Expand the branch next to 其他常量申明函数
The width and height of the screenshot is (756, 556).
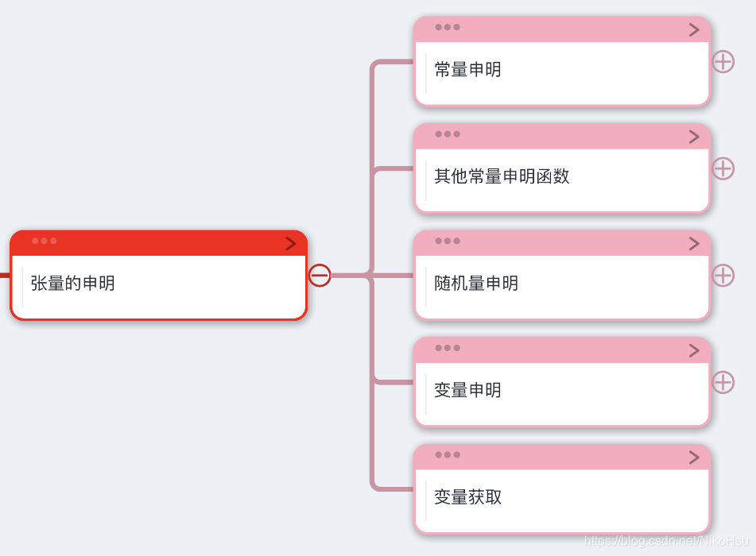(x=723, y=168)
